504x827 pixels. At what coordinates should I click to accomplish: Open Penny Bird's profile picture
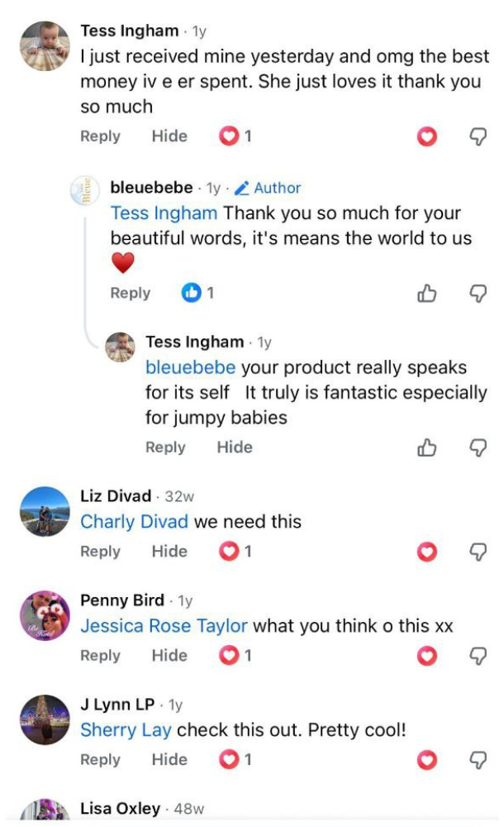coord(45,615)
